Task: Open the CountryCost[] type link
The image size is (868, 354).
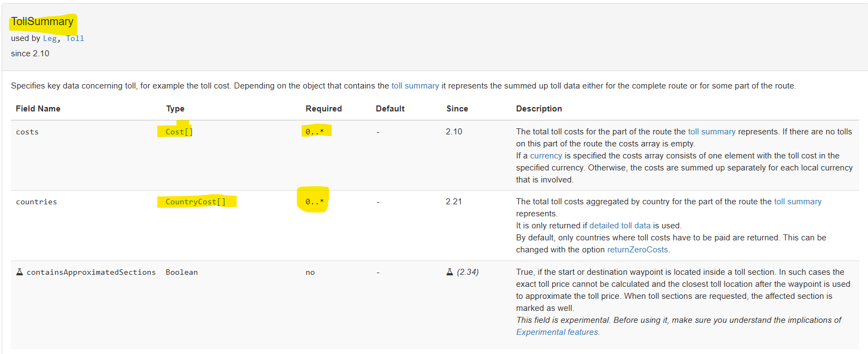Action: 195,202
